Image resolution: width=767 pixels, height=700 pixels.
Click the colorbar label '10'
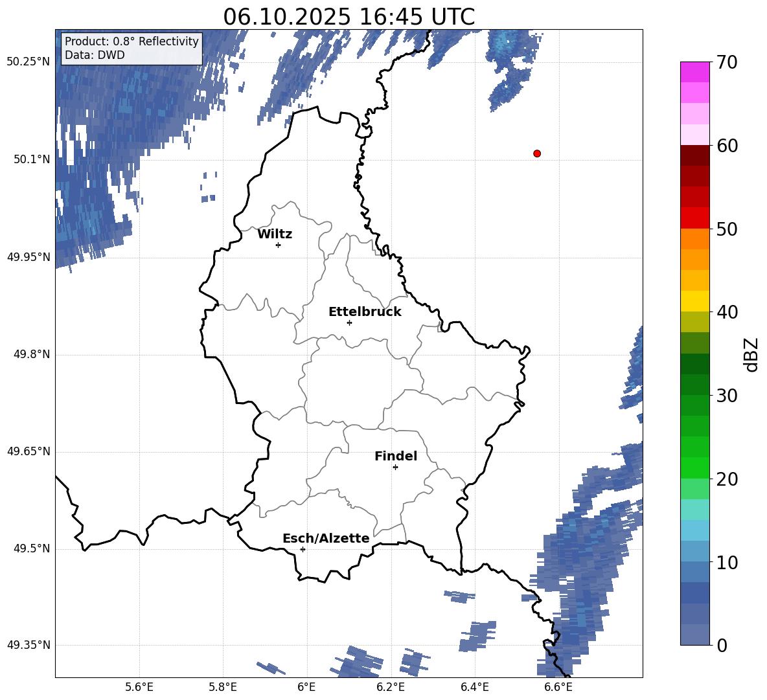pyautogui.click(x=727, y=562)
